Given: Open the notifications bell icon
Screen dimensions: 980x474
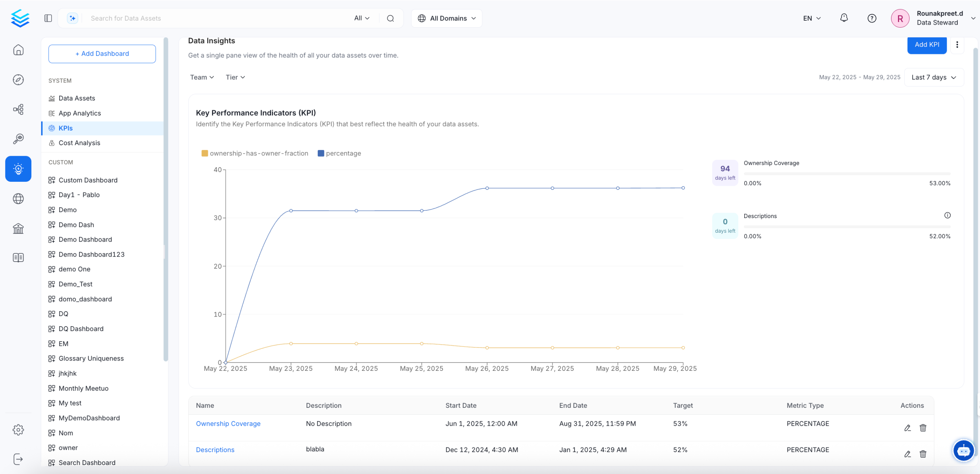Looking at the screenshot, I should click(x=843, y=18).
